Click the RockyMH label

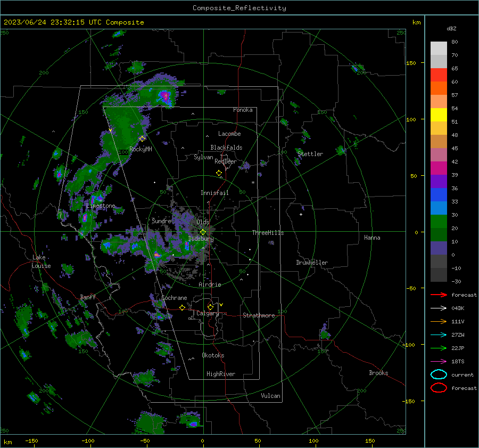point(141,149)
